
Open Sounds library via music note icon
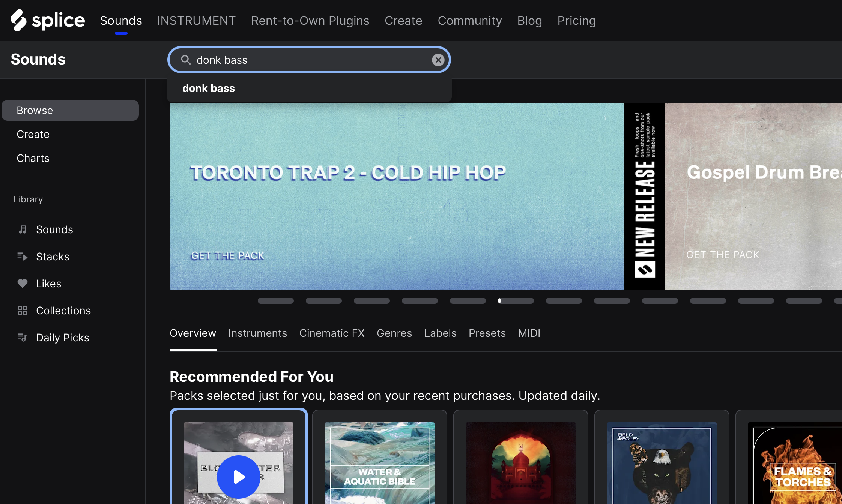[23, 229]
